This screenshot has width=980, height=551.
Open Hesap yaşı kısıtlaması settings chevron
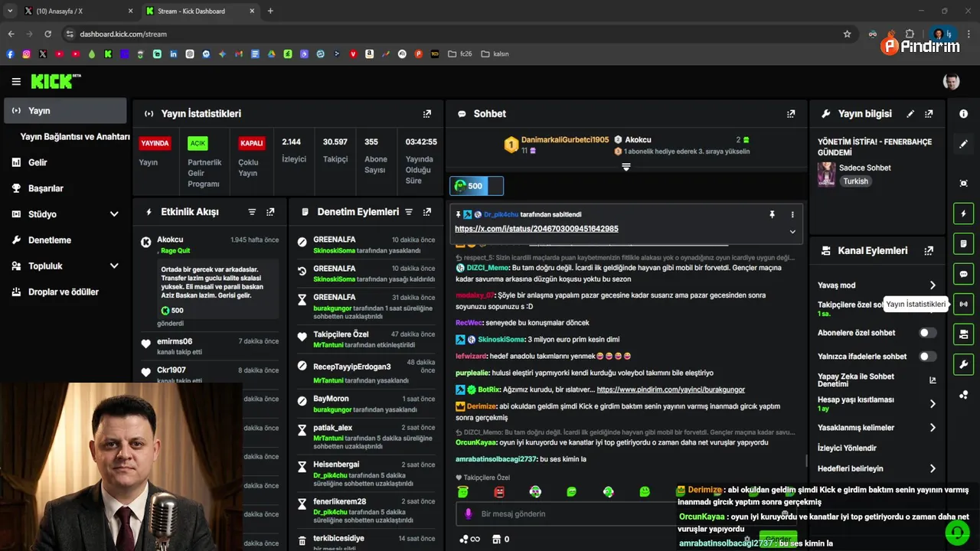pyautogui.click(x=933, y=403)
